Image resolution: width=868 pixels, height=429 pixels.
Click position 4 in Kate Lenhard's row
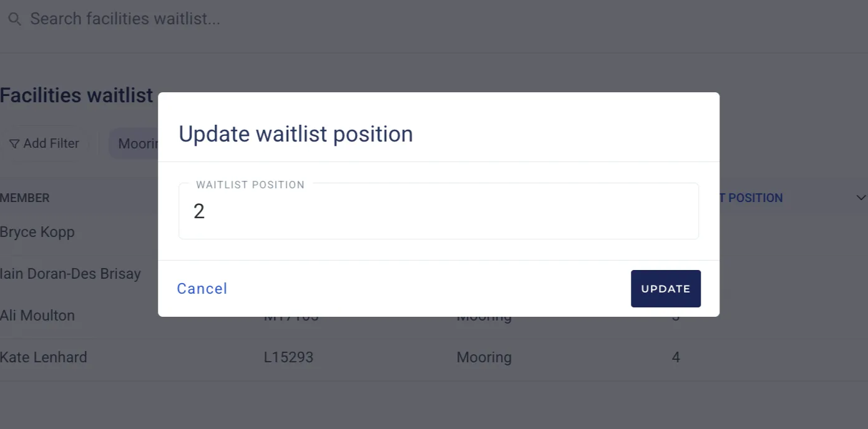(676, 357)
